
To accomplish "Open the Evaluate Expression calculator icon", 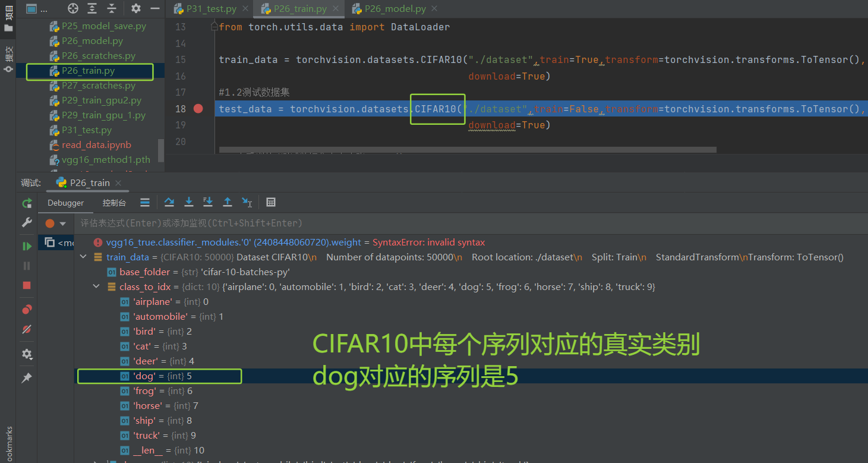I will point(270,202).
